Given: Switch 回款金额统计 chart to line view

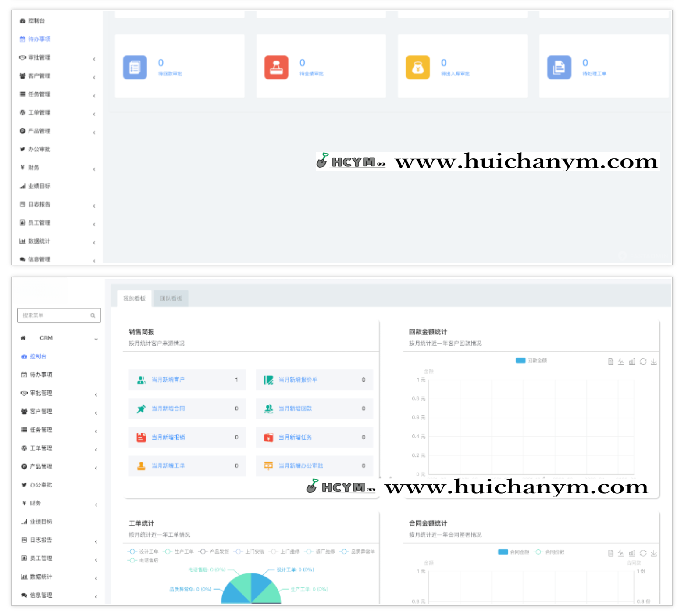Looking at the screenshot, I should click(621, 362).
